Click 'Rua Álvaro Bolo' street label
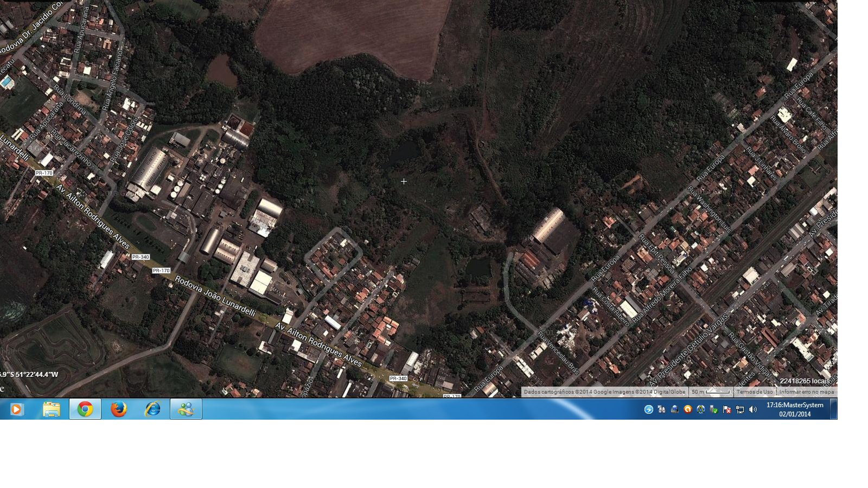 tap(789, 134)
